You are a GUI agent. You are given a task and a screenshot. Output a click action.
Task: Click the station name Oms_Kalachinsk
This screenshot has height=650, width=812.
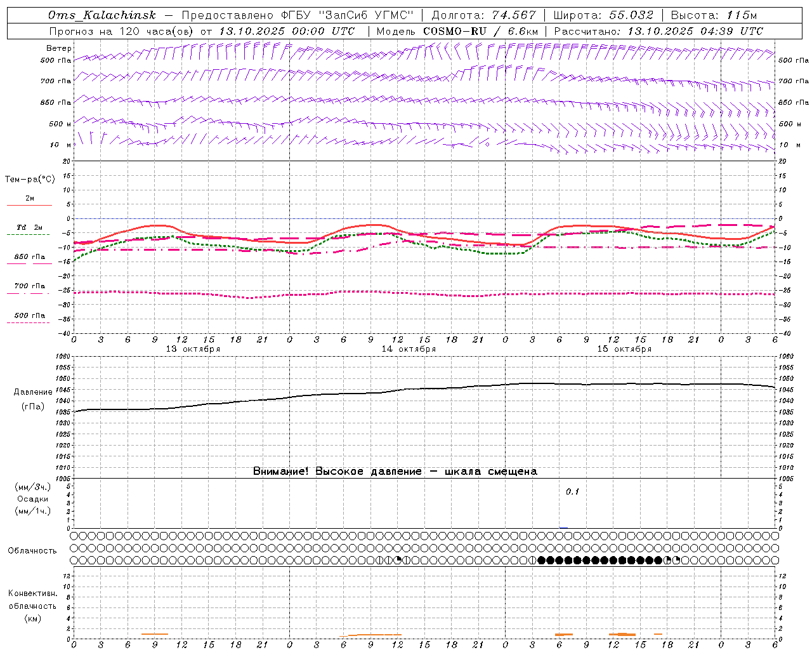tap(101, 15)
